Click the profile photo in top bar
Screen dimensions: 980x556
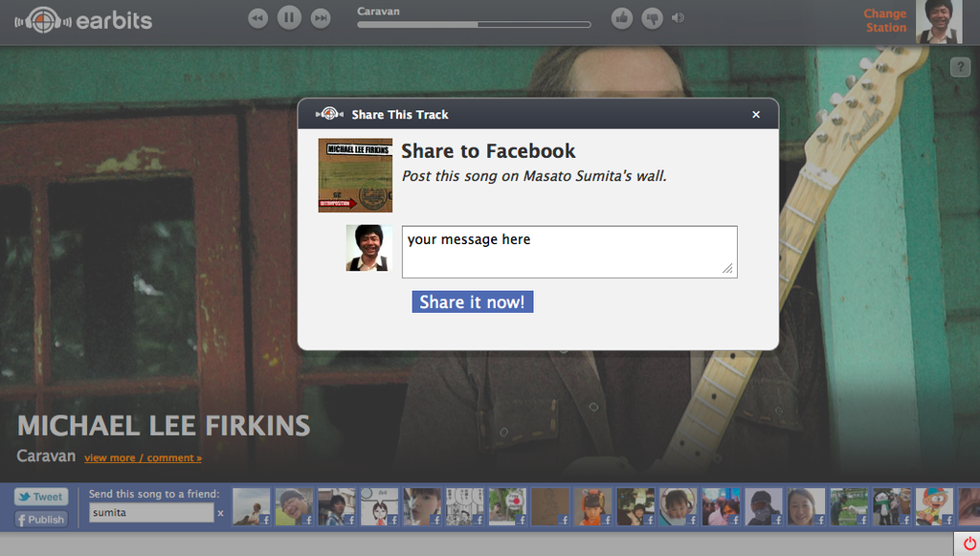point(939,22)
